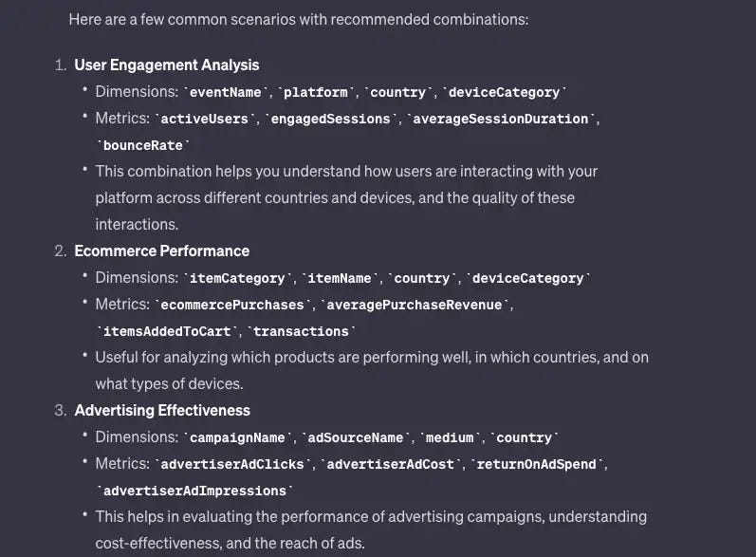Select the eventName code term
Image resolution: width=756 pixels, height=557 pixels.
(225, 92)
